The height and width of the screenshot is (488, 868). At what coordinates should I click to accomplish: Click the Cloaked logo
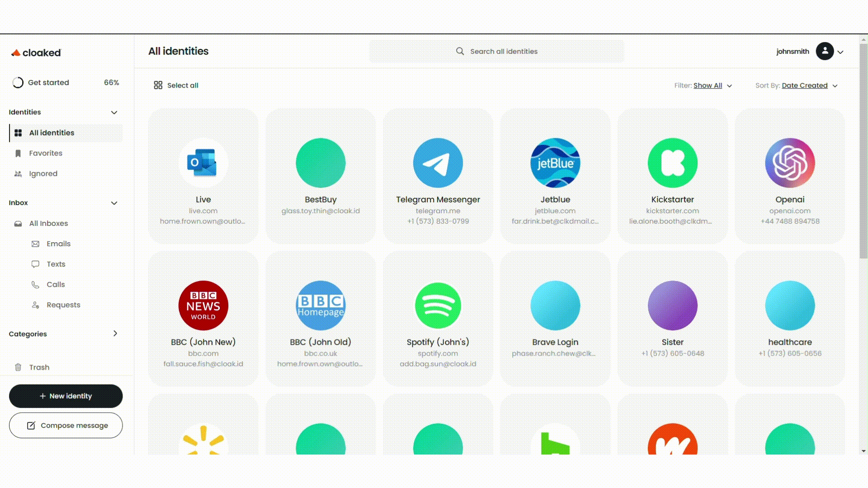pyautogui.click(x=36, y=53)
